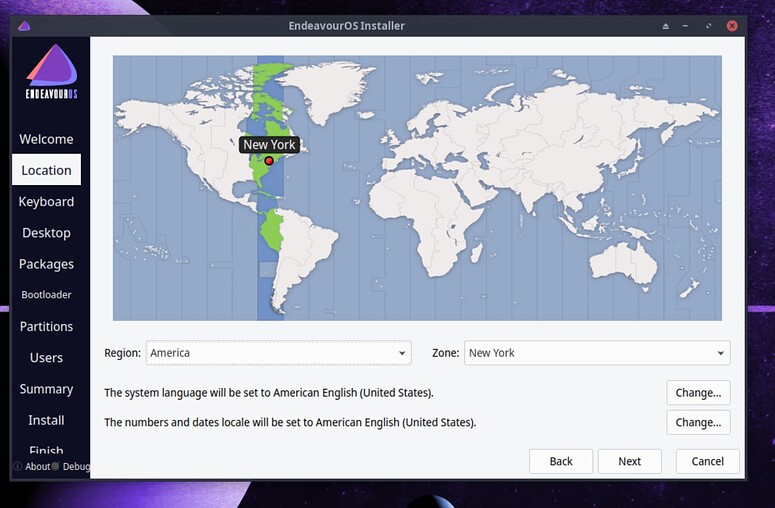Click the window menu icon in title bar

24,26
